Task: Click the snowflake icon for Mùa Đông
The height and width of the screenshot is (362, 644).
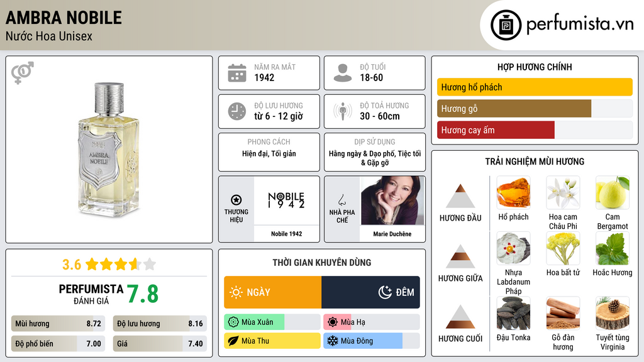Action: [x=333, y=341]
